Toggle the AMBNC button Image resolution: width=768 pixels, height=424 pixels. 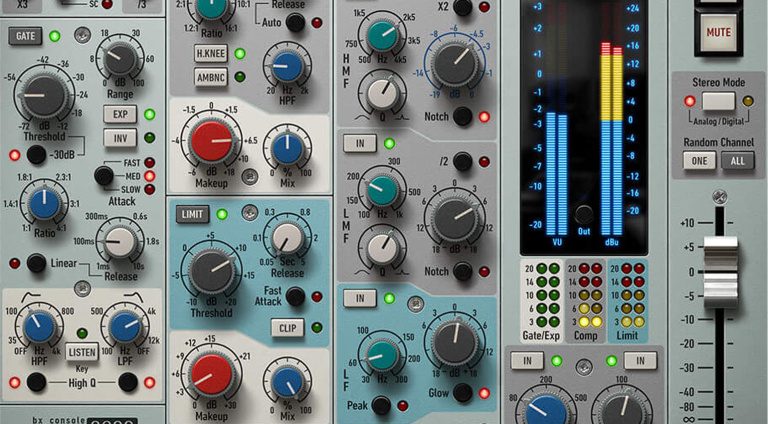(x=211, y=77)
